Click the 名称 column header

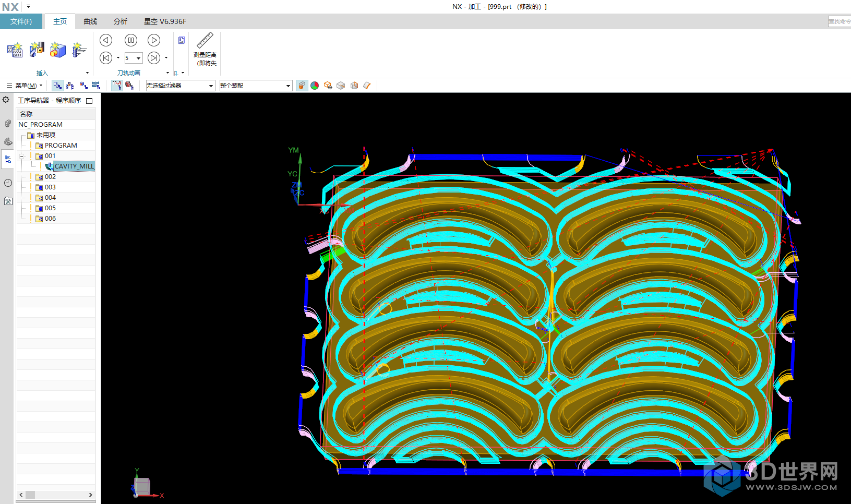56,114
